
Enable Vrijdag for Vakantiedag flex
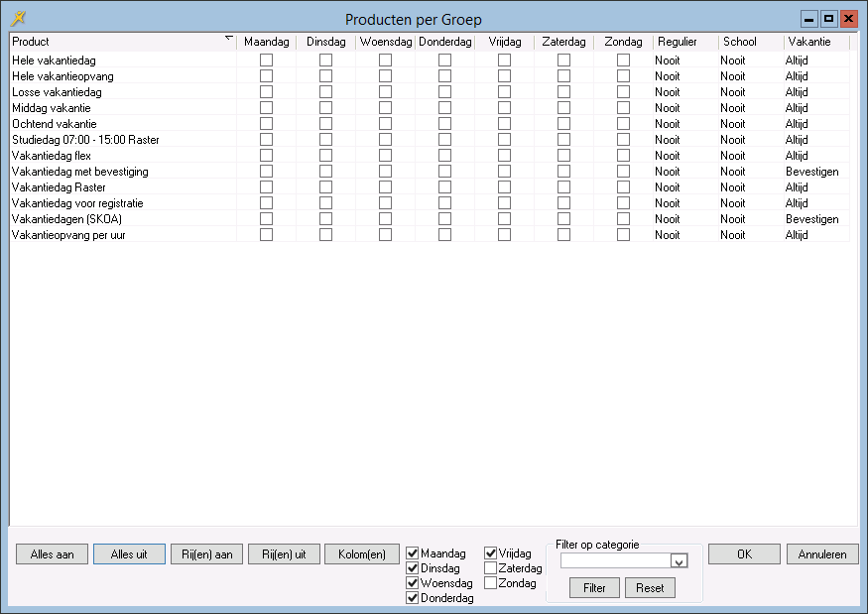pos(504,156)
